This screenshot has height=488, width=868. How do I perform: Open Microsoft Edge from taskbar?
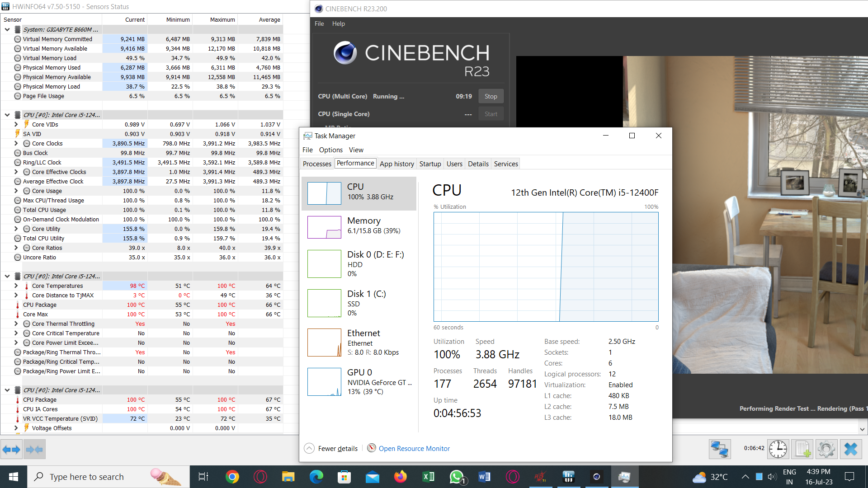(316, 477)
